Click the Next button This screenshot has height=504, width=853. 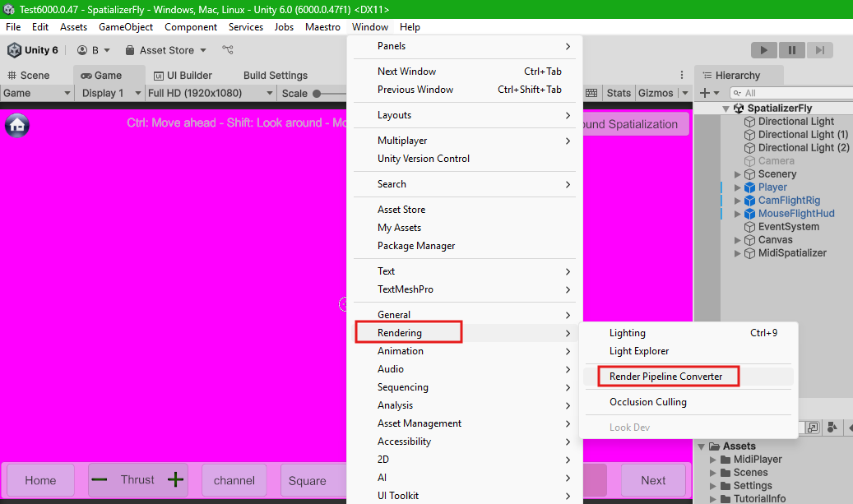click(653, 480)
